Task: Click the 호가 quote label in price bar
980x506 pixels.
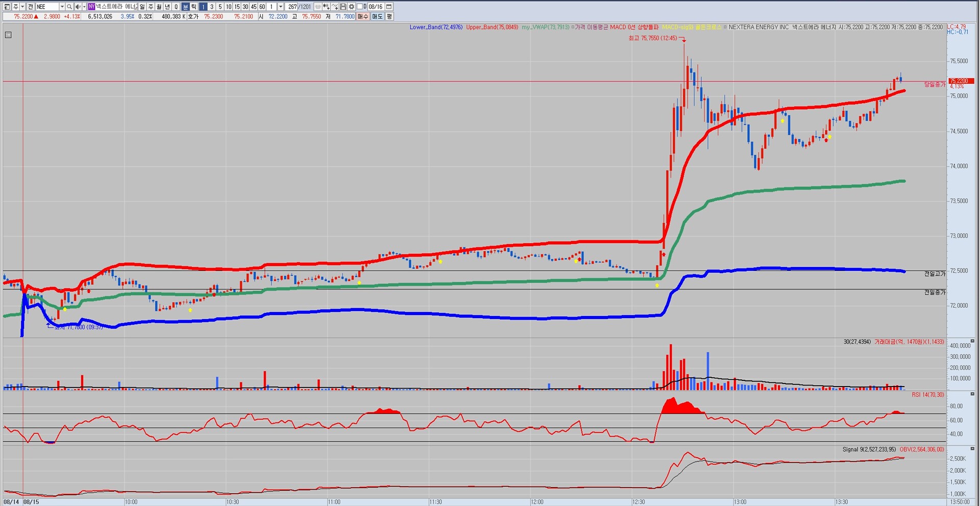Action: point(193,16)
